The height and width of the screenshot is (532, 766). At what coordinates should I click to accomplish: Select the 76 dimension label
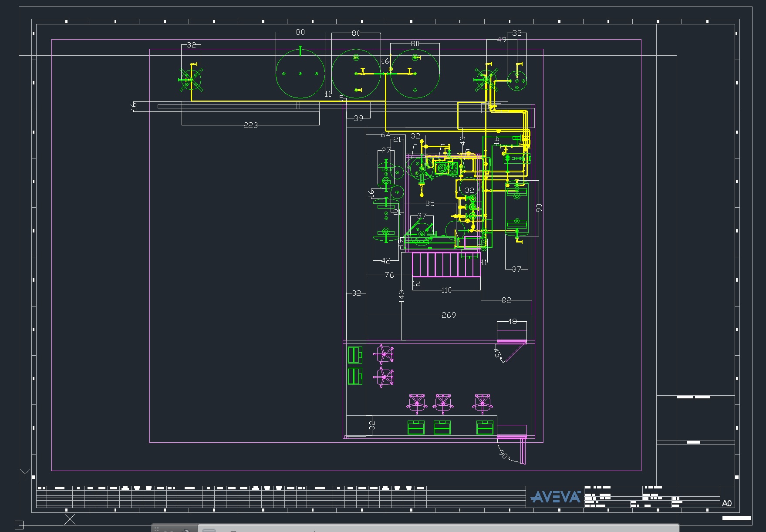[389, 275]
